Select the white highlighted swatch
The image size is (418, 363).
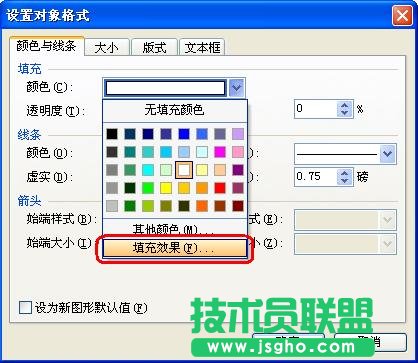point(184,170)
